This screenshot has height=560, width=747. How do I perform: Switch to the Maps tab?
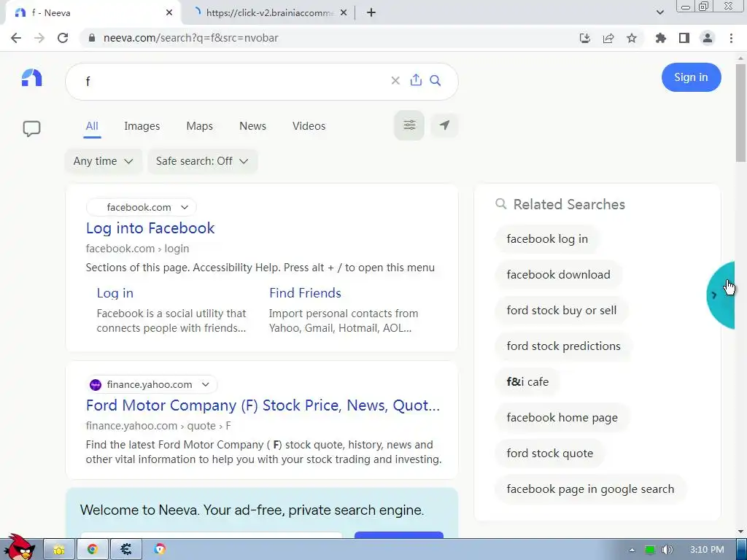click(200, 126)
